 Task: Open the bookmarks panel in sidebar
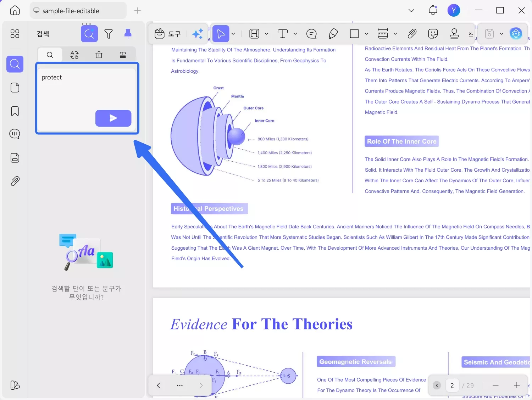coord(15,111)
